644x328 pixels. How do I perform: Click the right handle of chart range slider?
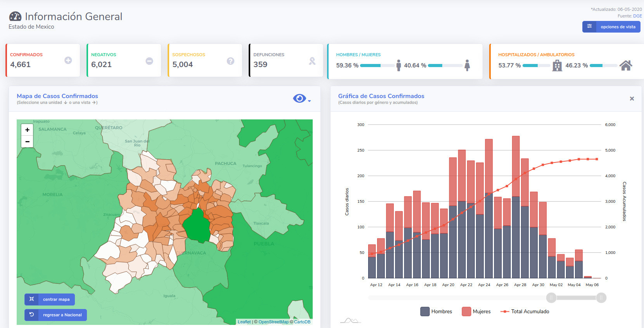coord(601,298)
